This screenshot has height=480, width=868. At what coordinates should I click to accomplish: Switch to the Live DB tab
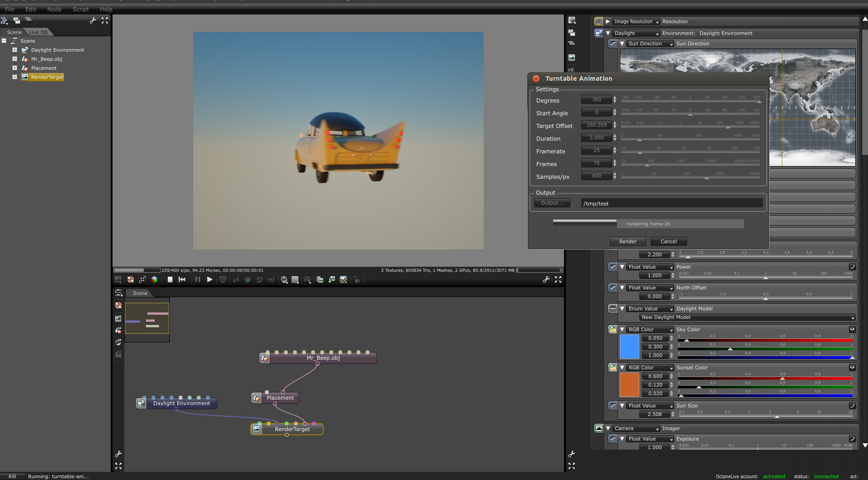[x=38, y=32]
